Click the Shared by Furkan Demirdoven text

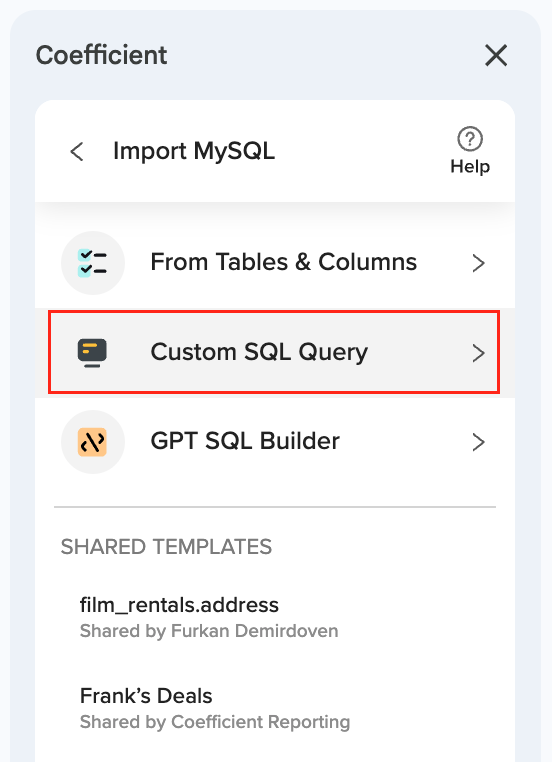(209, 631)
